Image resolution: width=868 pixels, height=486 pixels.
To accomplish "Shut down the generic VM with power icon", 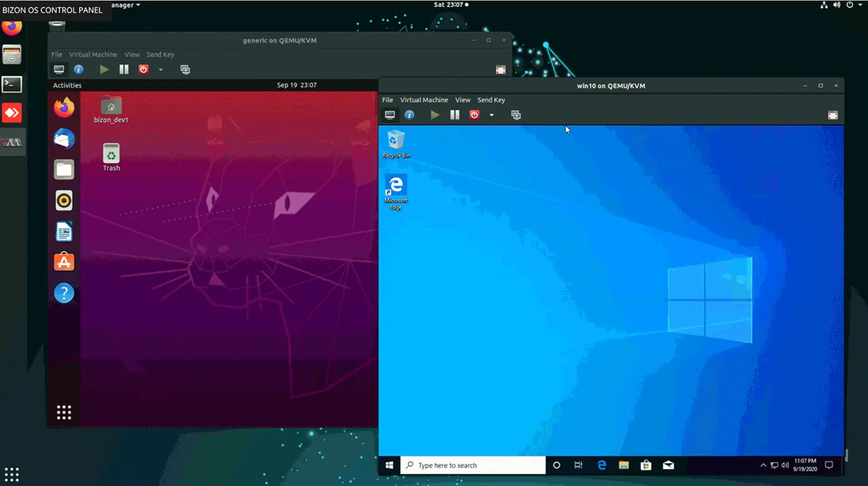I will 143,69.
